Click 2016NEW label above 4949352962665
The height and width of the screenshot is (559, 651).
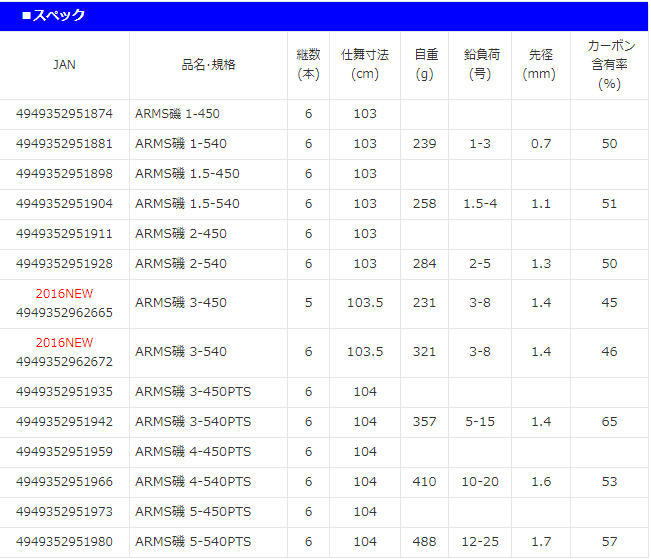[64, 294]
